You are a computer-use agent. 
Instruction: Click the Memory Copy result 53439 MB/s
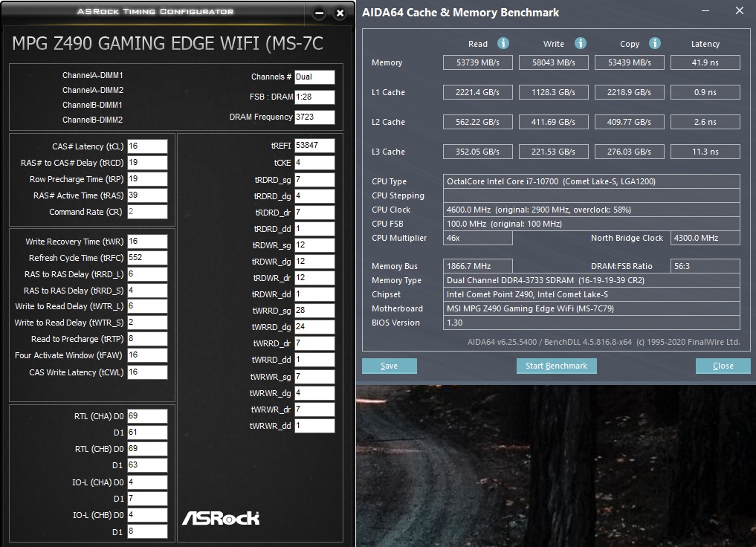629,62
